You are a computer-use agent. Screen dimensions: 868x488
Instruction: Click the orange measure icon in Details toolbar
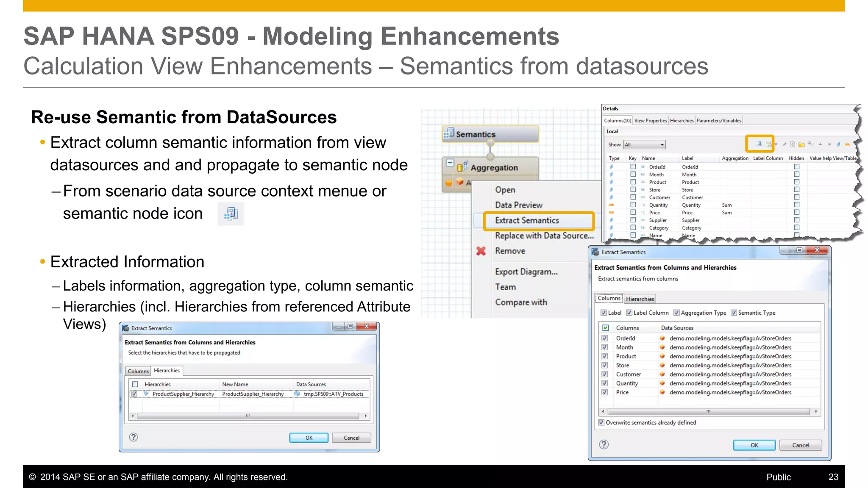[848, 144]
